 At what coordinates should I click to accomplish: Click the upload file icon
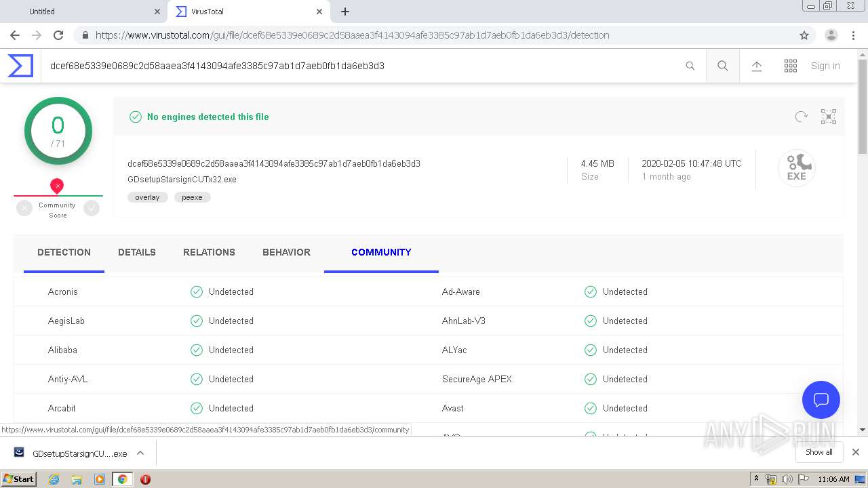click(x=757, y=66)
